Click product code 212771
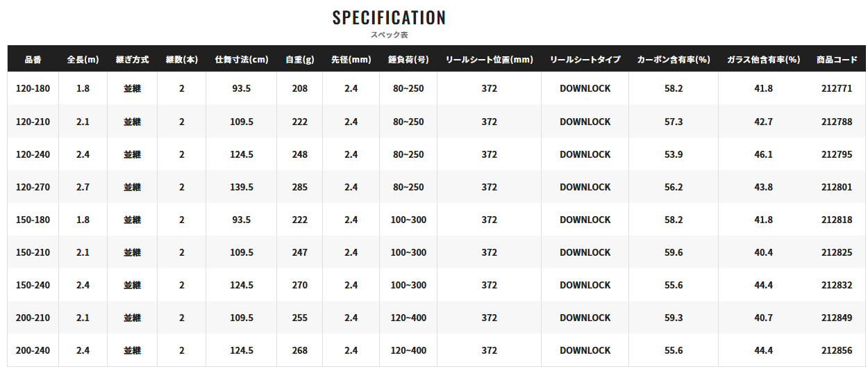This screenshot has height=376, width=868. [837, 89]
